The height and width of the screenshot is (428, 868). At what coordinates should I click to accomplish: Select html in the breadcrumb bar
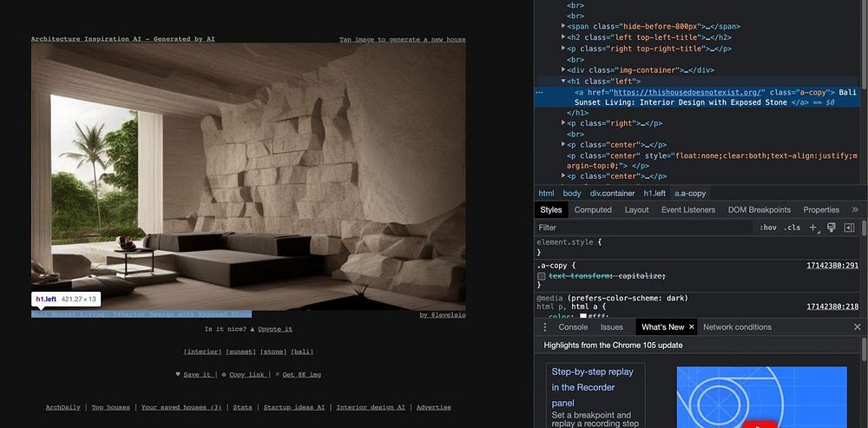pyautogui.click(x=546, y=194)
